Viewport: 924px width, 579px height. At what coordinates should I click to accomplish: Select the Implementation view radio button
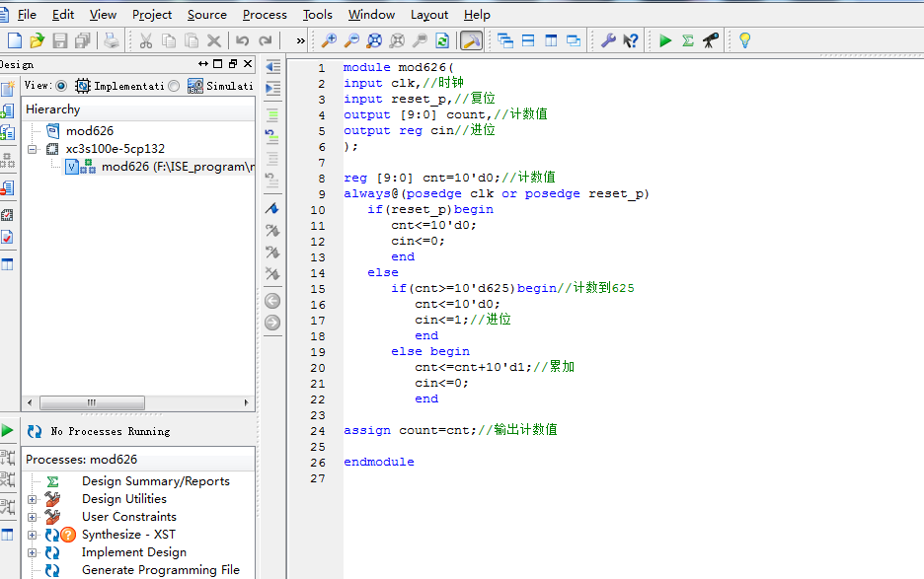point(61,86)
